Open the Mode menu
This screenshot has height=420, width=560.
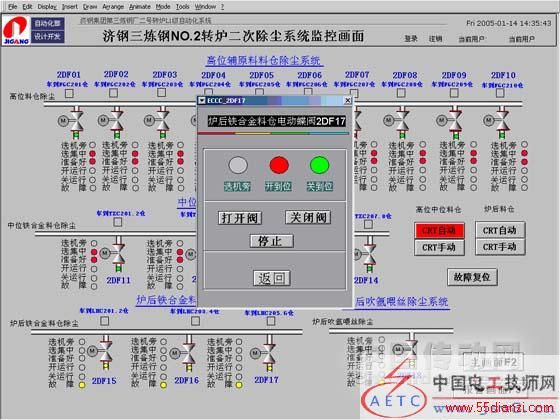(x=163, y=6)
